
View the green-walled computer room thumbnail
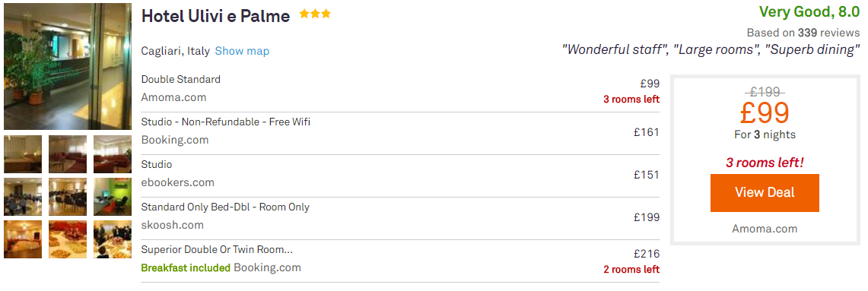coord(113,197)
